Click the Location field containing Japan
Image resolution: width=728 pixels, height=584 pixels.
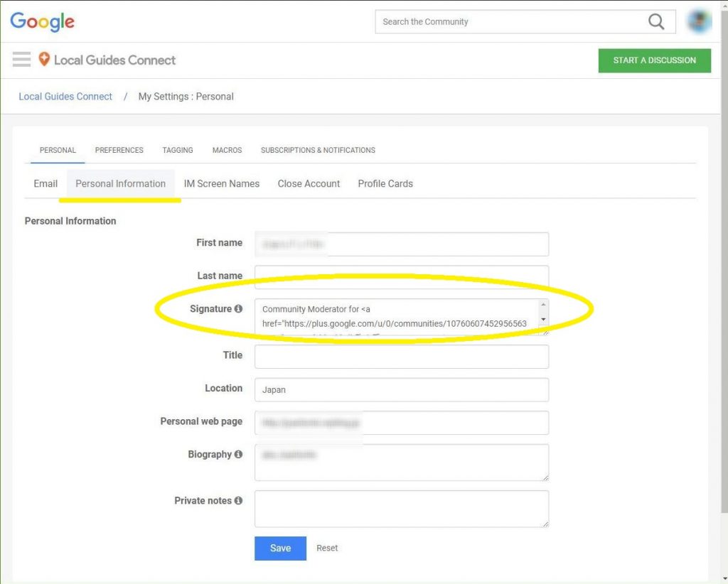click(402, 389)
